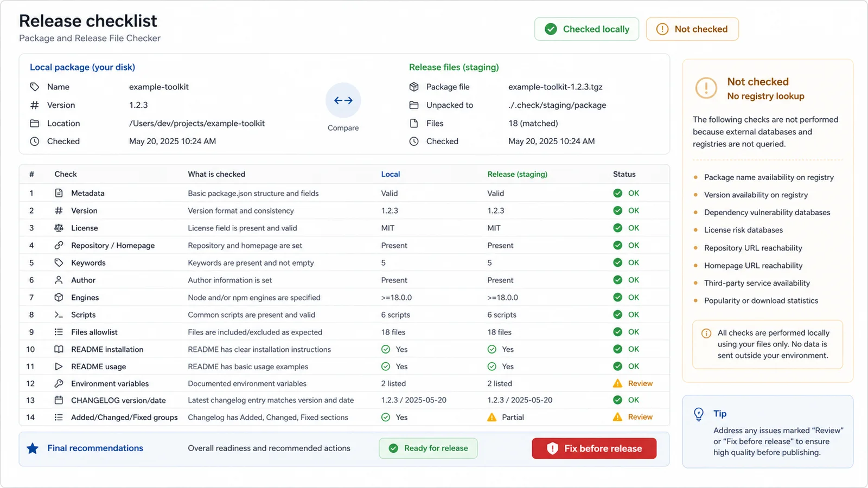
Task: Click the Scripts terminal prompt icon
Action: (x=59, y=314)
